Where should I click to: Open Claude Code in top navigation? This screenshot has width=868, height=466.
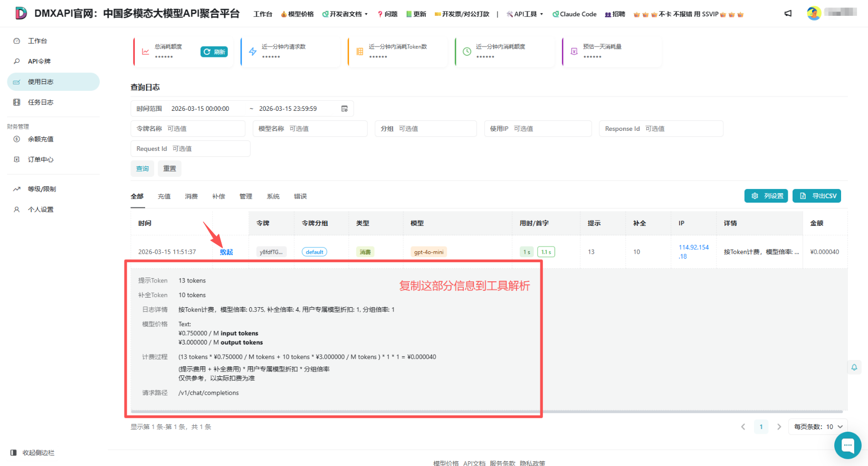575,14
